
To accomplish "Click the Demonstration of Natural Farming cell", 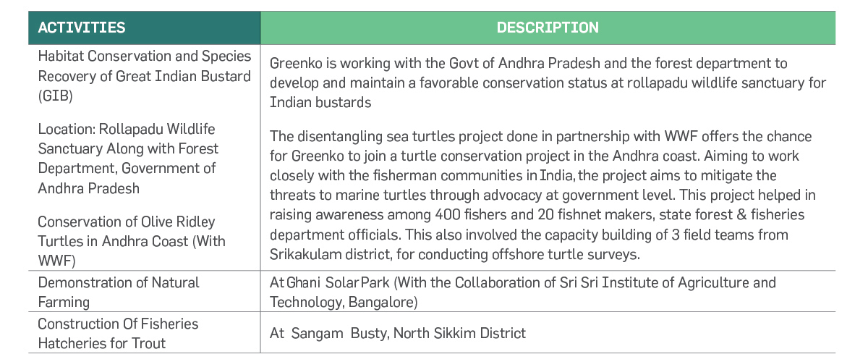I will (x=119, y=292).
